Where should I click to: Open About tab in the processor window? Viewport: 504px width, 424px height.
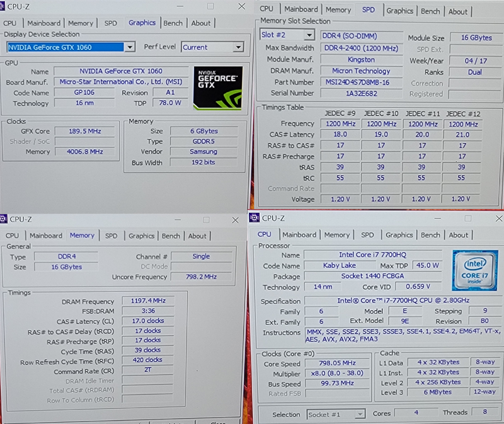(459, 234)
